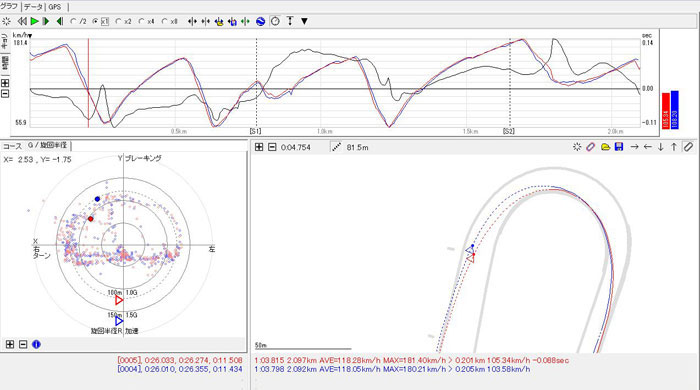Image resolution: width=700 pixels, height=390 pixels.
Task: Switch to the グラフ tab
Action: click(x=9, y=6)
